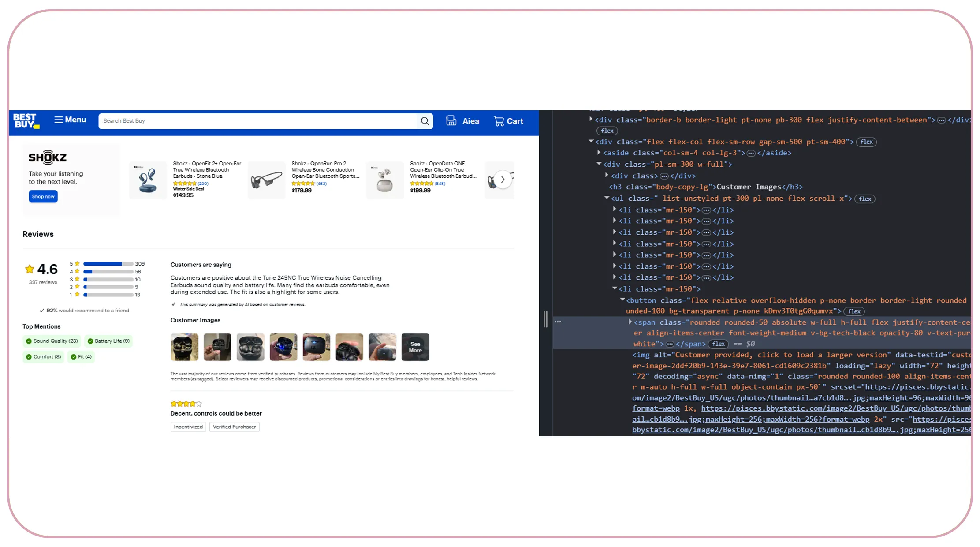The image size is (980, 547).
Task: Toggle the flex badge on the ul list-unstyled element
Action: tap(864, 199)
